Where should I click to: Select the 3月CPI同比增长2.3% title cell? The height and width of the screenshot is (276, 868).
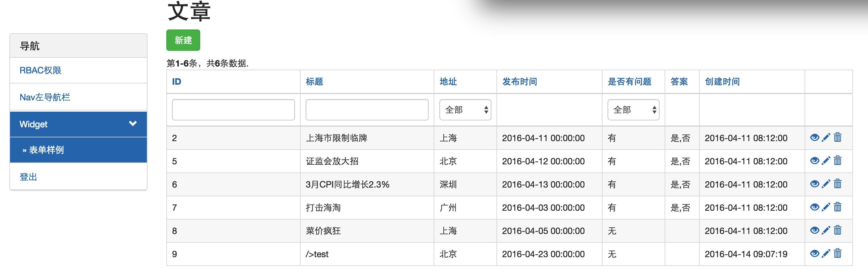point(367,184)
